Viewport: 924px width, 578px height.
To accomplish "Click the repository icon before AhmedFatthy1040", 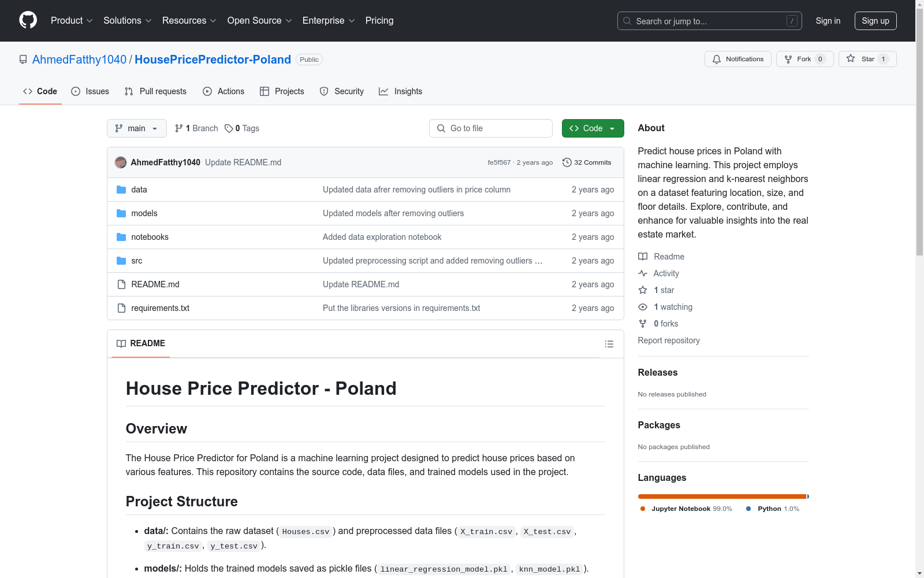I will (x=23, y=60).
